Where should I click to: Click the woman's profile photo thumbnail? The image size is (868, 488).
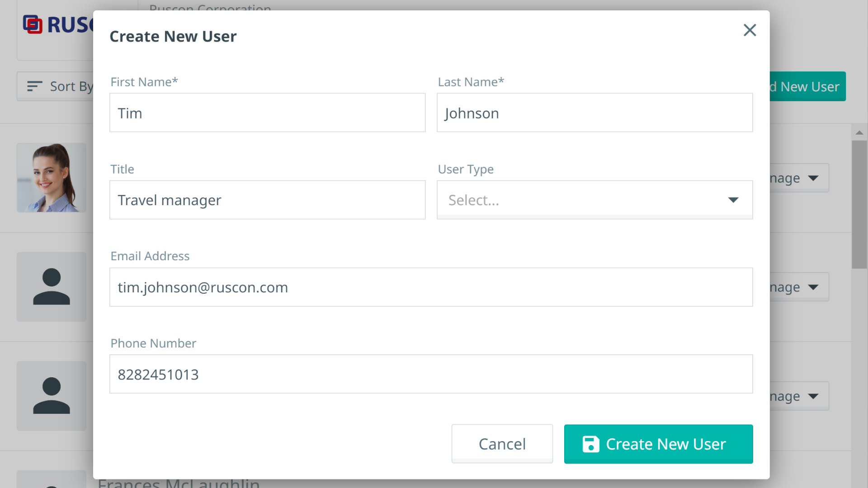point(52,178)
